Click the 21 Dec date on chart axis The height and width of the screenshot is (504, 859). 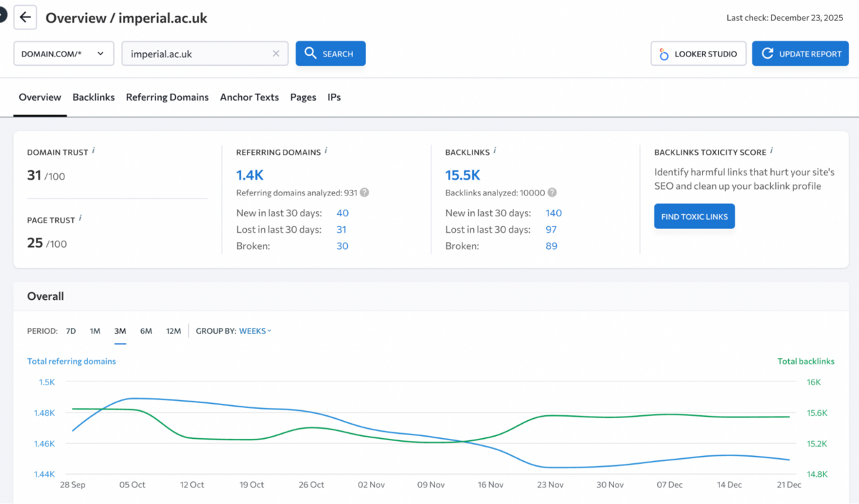point(789,485)
